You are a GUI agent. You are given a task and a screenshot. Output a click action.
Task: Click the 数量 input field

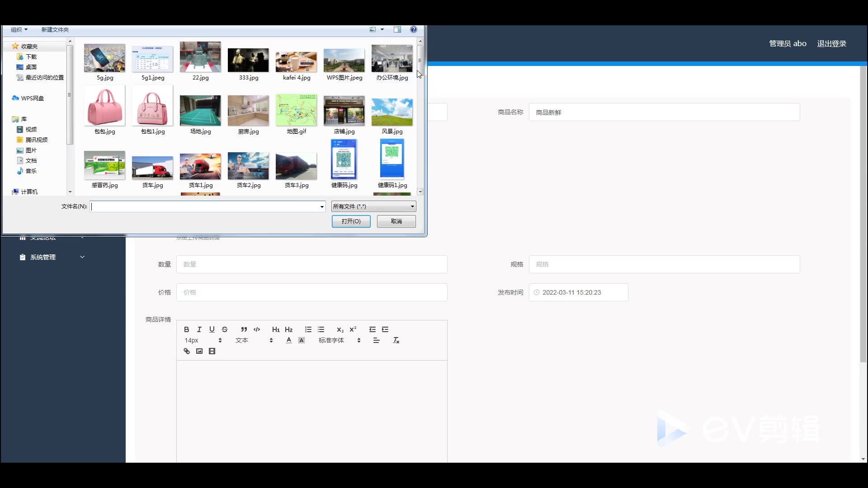point(312,264)
